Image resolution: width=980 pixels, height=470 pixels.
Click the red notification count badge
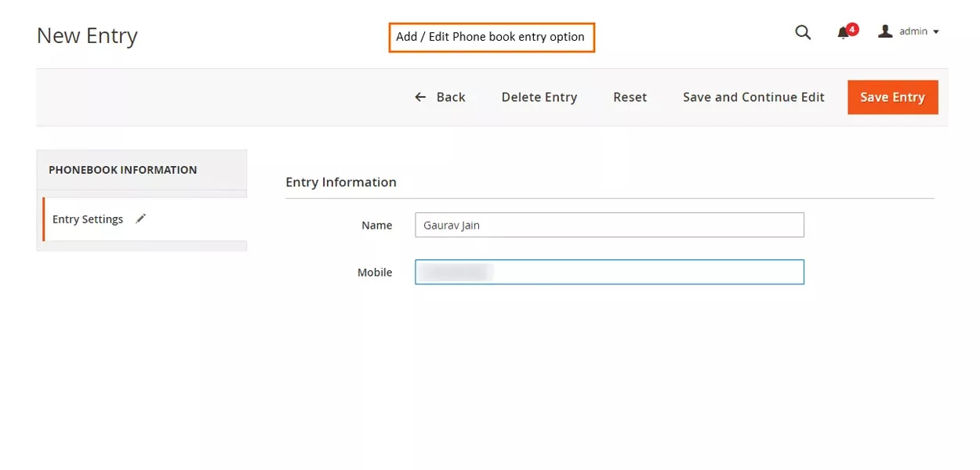coord(852,27)
